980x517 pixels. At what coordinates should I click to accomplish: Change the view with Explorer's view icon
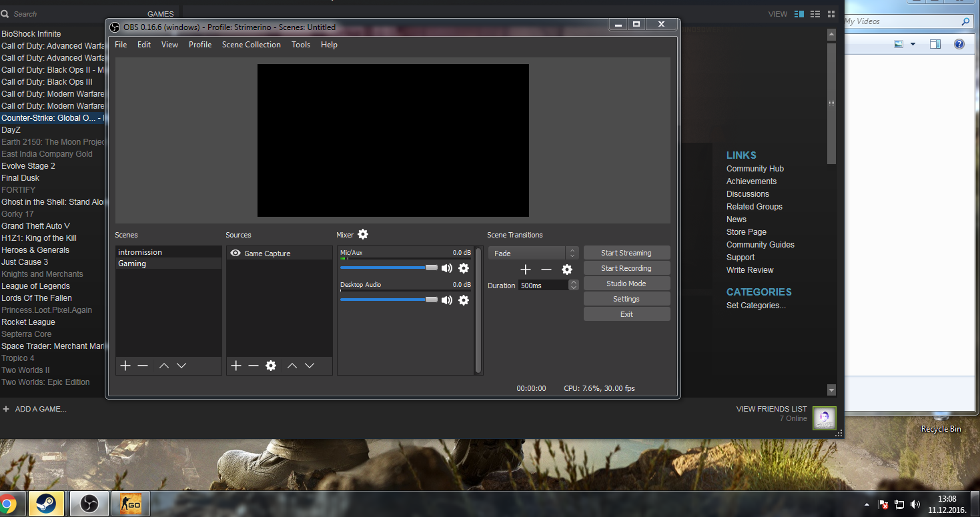coord(899,44)
